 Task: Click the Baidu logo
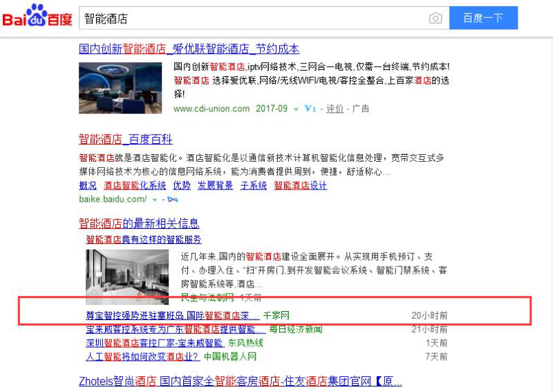tap(37, 15)
